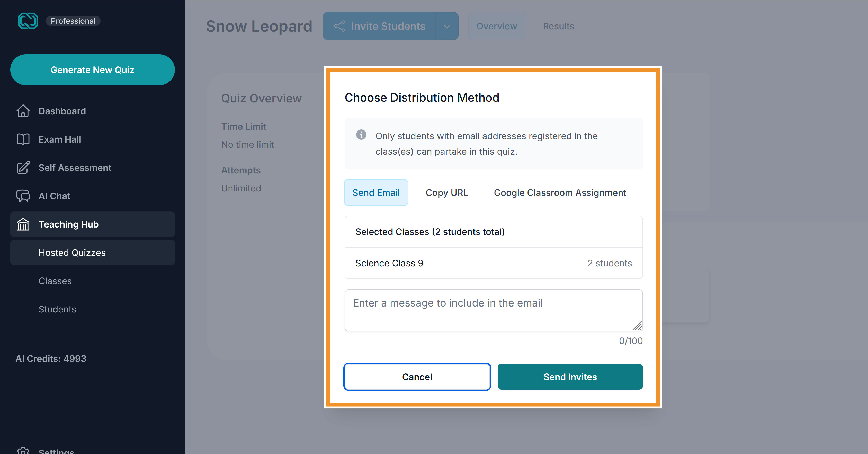This screenshot has width=868, height=454.
Task: Cancel the distribution dialog
Action: click(x=417, y=377)
